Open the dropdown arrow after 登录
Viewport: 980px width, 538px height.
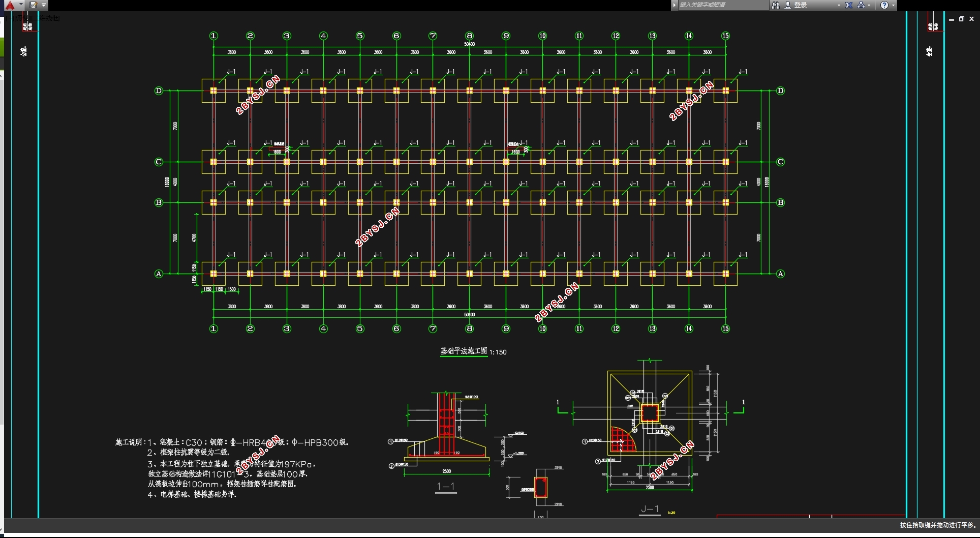[x=839, y=5]
